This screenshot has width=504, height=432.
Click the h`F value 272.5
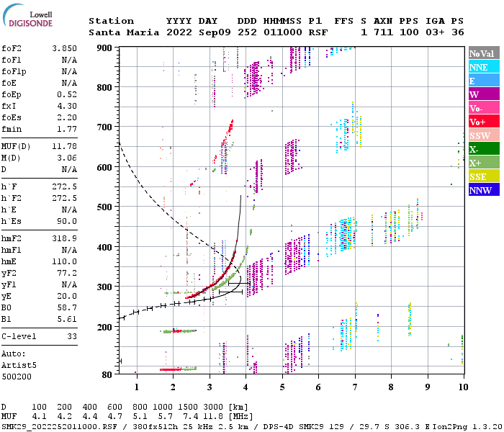click(x=64, y=186)
